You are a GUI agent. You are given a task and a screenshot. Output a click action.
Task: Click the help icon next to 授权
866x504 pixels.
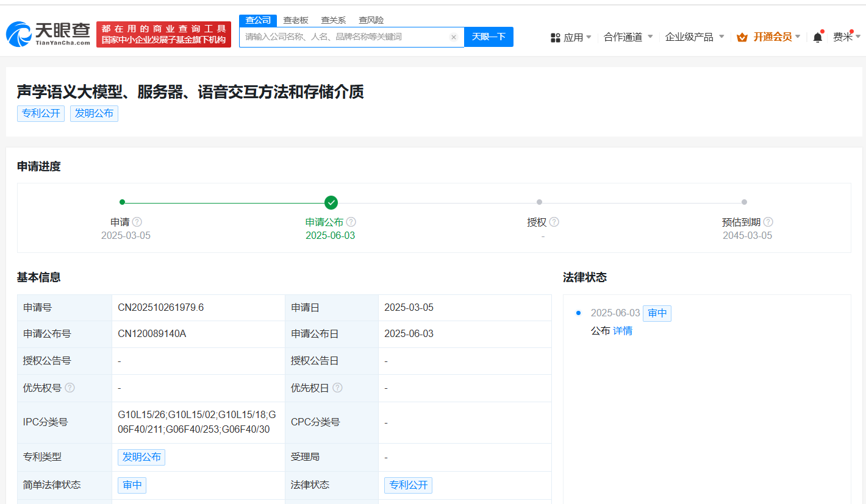pos(554,222)
